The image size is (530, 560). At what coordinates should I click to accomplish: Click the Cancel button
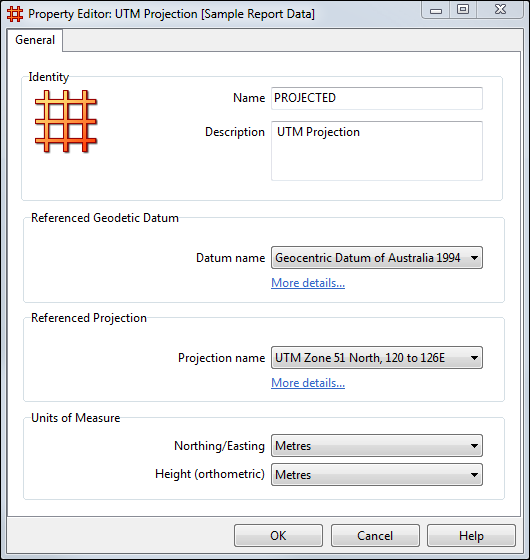375,536
